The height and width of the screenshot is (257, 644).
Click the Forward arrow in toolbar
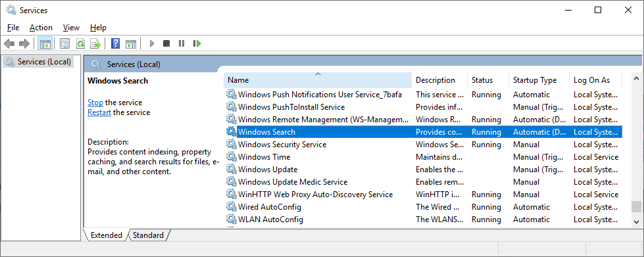point(24,43)
